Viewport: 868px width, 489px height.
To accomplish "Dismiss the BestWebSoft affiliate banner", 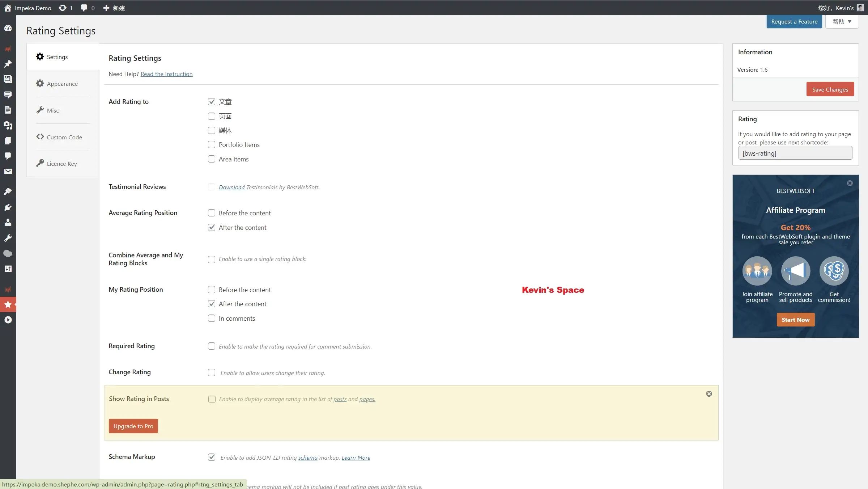I will tap(850, 184).
